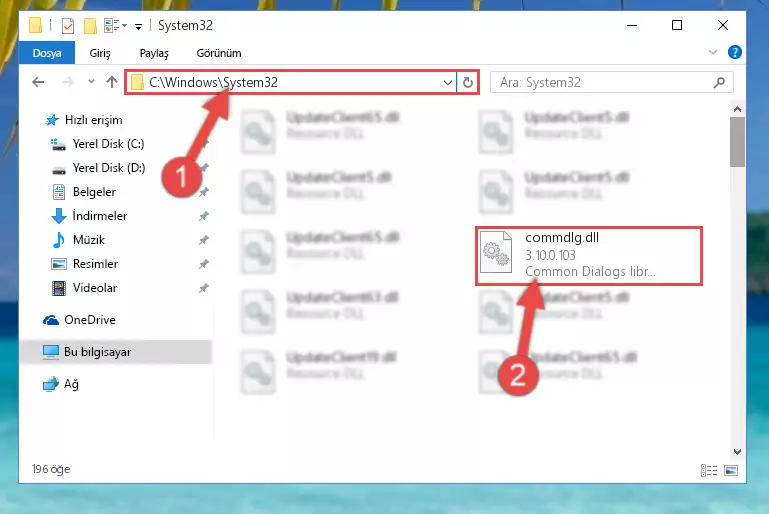Open Help with the question mark icon
Image resolution: width=769 pixels, height=514 pixels.
click(734, 52)
